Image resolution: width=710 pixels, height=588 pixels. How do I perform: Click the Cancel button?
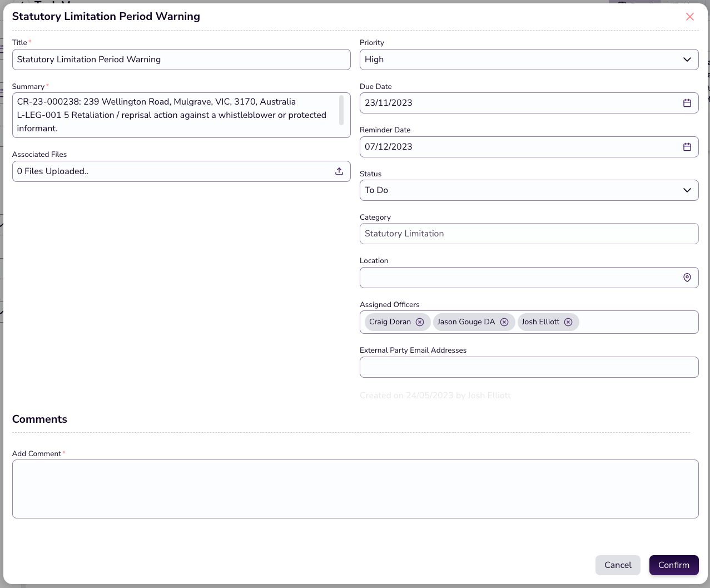pyautogui.click(x=617, y=565)
